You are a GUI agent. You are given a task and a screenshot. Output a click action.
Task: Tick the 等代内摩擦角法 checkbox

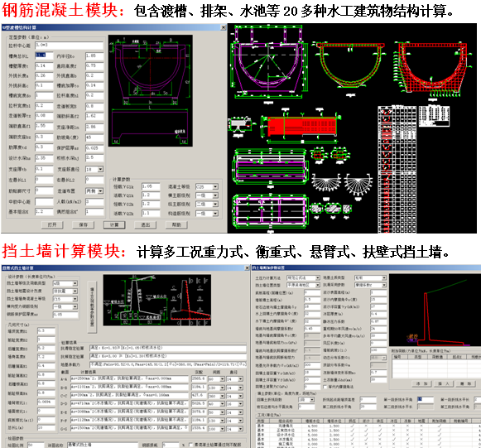325,387
